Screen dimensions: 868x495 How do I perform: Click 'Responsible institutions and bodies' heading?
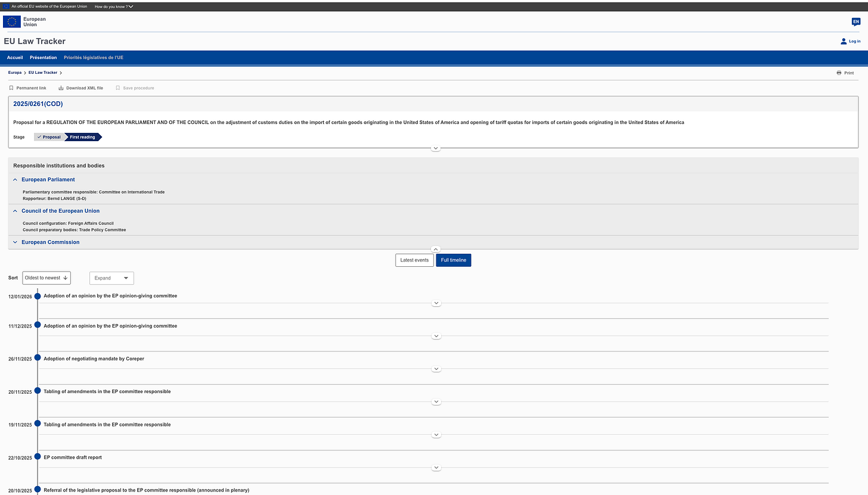[x=59, y=166]
